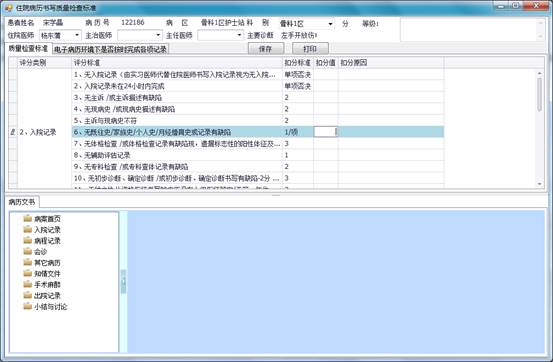Click the scoring table's scroll-up arrow
Screen dimensions: 553x362
(x=539, y=73)
